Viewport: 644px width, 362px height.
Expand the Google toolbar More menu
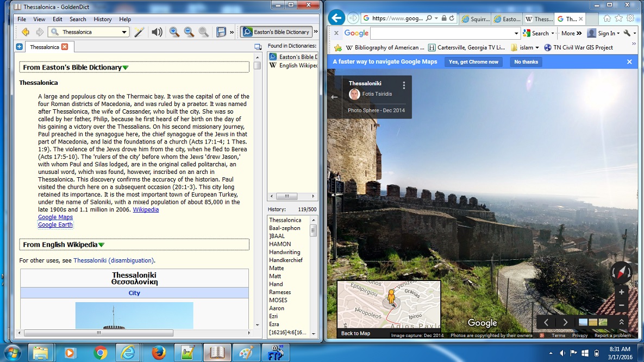click(571, 33)
